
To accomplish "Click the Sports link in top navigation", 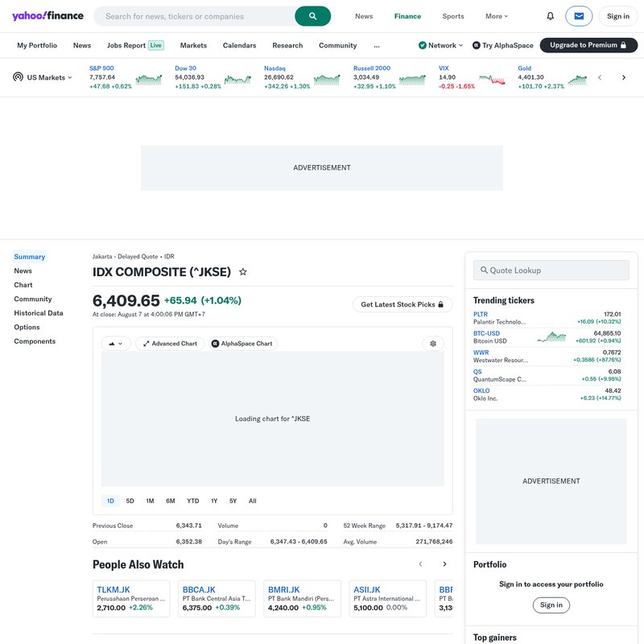I will [x=452, y=16].
